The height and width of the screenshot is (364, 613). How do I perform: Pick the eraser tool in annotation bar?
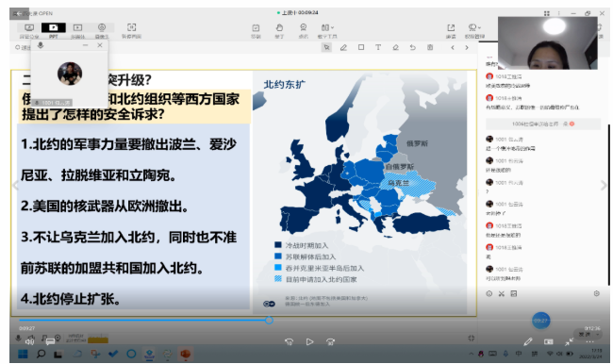click(395, 47)
